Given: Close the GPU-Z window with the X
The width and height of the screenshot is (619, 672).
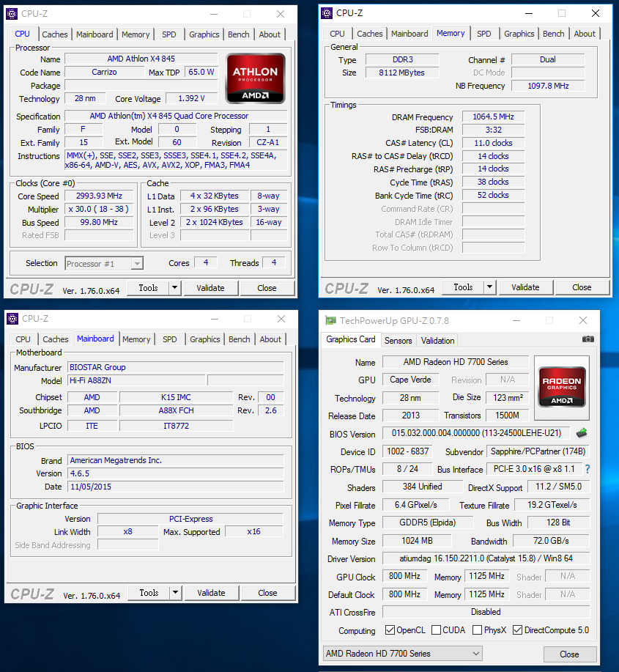Looking at the screenshot, I should pos(583,320).
